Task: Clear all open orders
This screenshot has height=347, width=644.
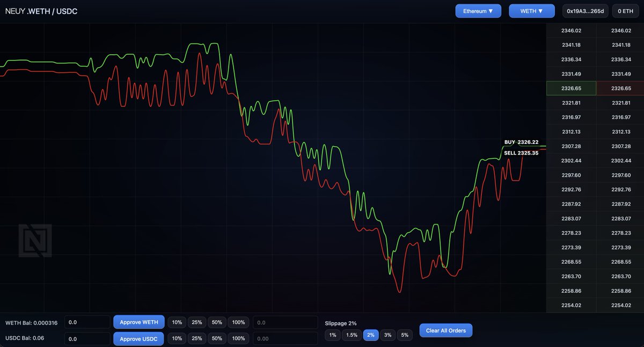Action: (446, 330)
